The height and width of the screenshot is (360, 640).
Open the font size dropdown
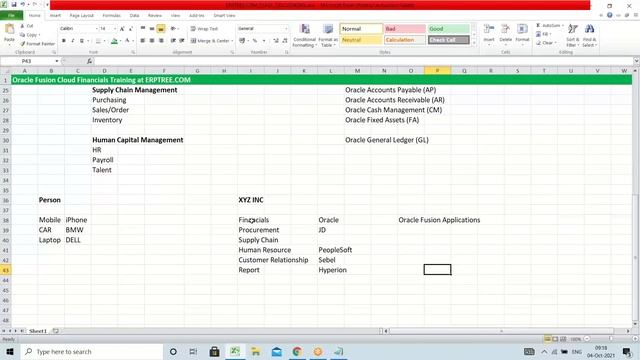[x=115, y=29]
